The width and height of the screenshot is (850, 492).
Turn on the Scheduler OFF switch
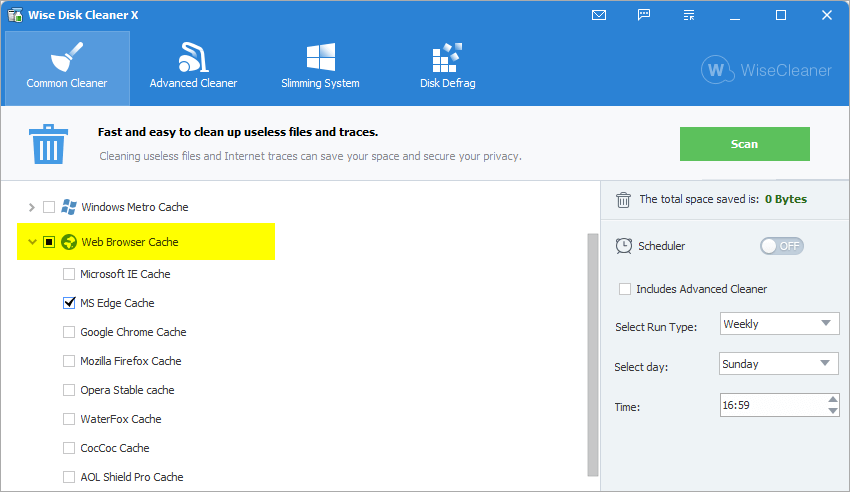coord(782,246)
